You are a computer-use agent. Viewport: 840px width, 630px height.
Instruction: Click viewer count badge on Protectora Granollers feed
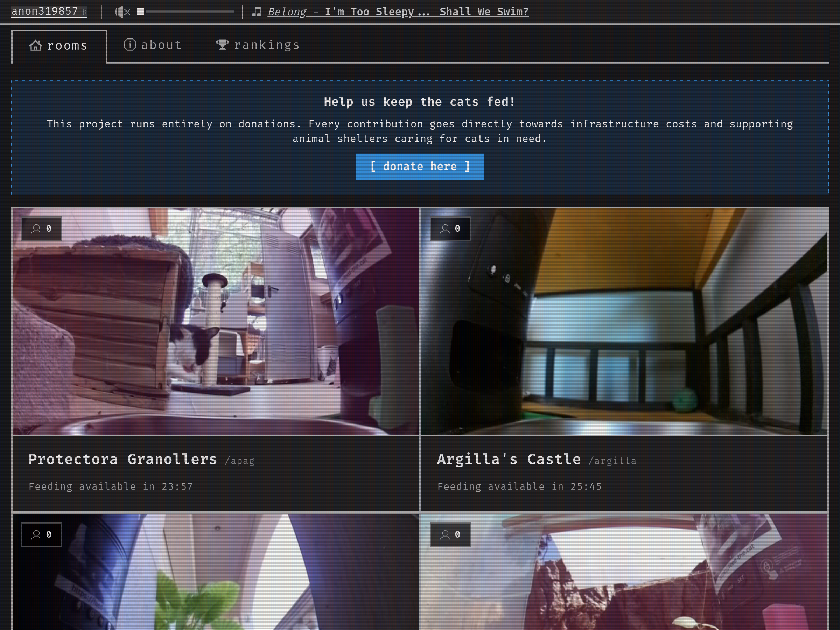pos(42,229)
